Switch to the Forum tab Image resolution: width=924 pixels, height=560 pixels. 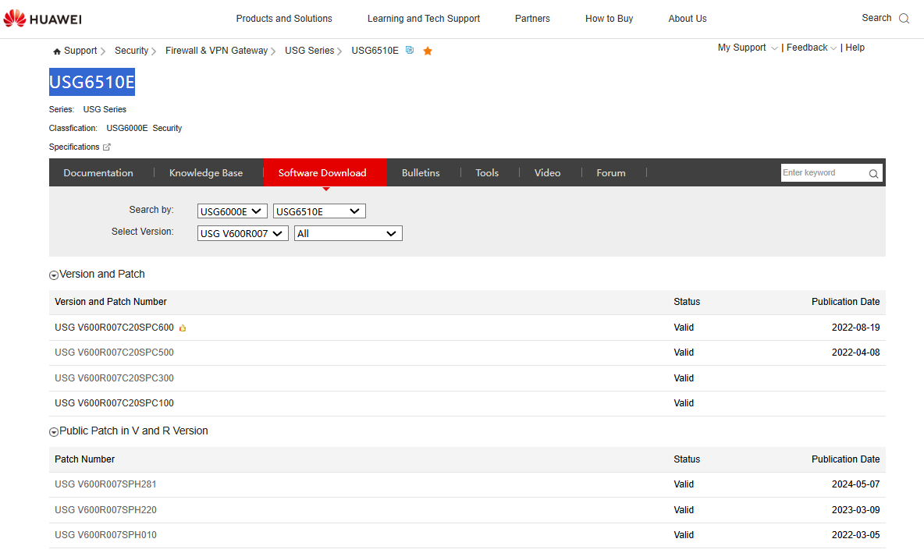tap(611, 173)
